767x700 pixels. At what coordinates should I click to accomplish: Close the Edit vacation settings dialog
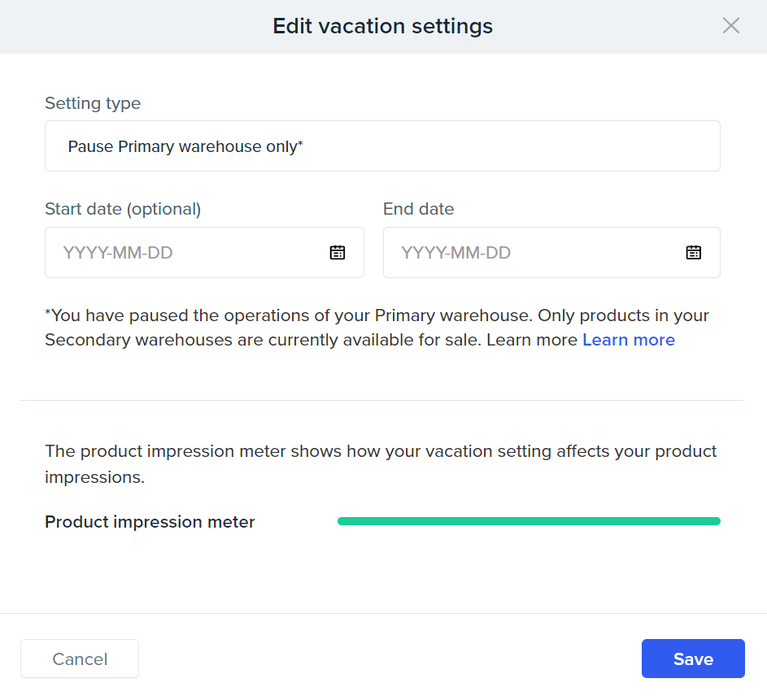click(x=730, y=25)
